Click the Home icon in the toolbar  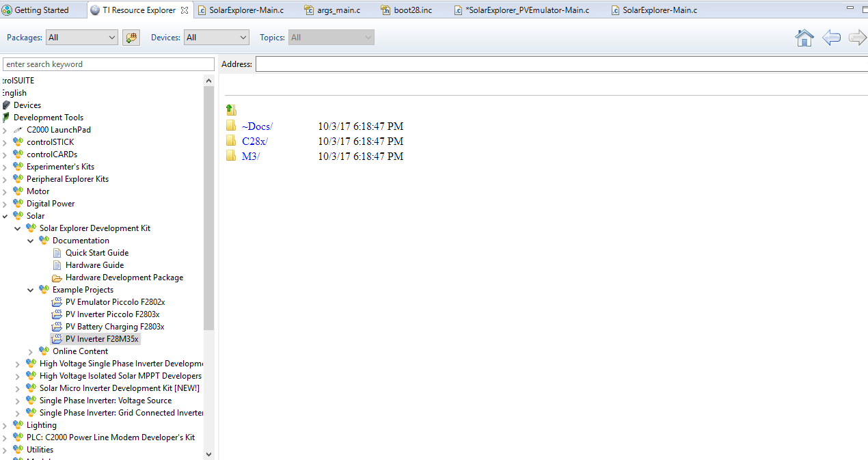click(804, 38)
